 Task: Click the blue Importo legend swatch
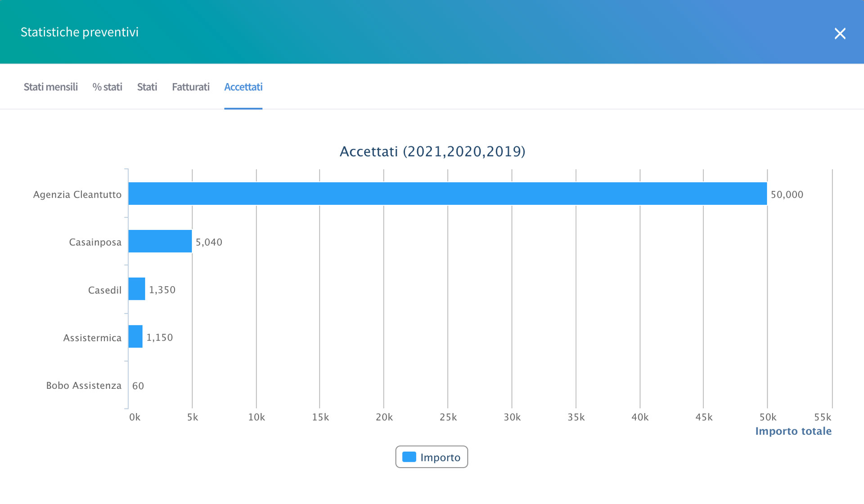point(409,457)
